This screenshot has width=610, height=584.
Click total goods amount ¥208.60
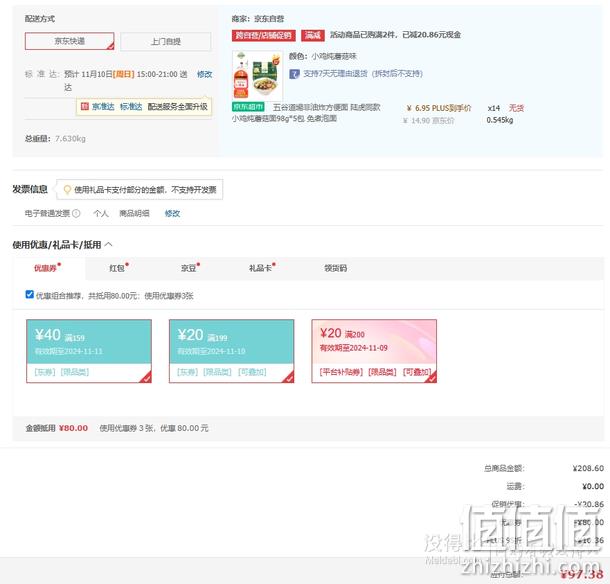(588, 468)
